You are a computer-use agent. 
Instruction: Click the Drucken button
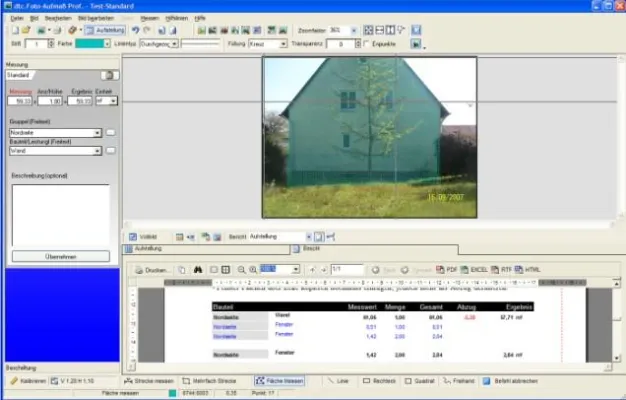coord(152,269)
